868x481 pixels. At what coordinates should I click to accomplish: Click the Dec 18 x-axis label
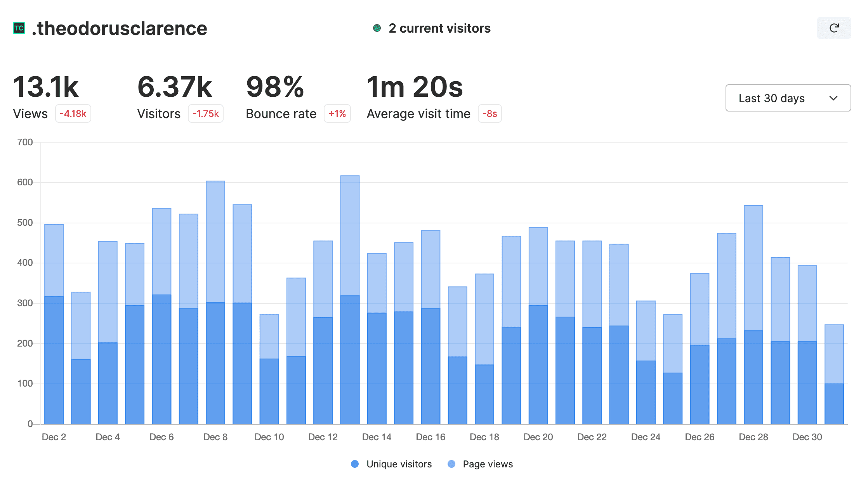(484, 437)
